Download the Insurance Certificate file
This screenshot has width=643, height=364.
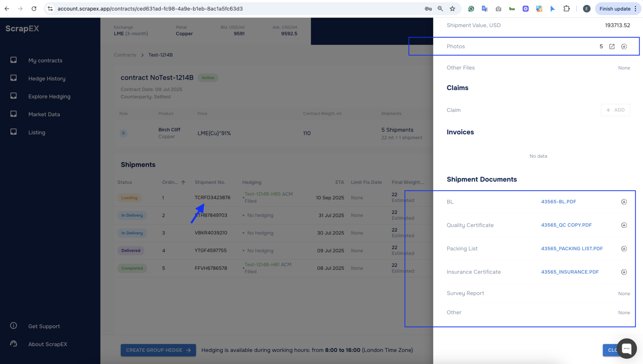[624, 272]
